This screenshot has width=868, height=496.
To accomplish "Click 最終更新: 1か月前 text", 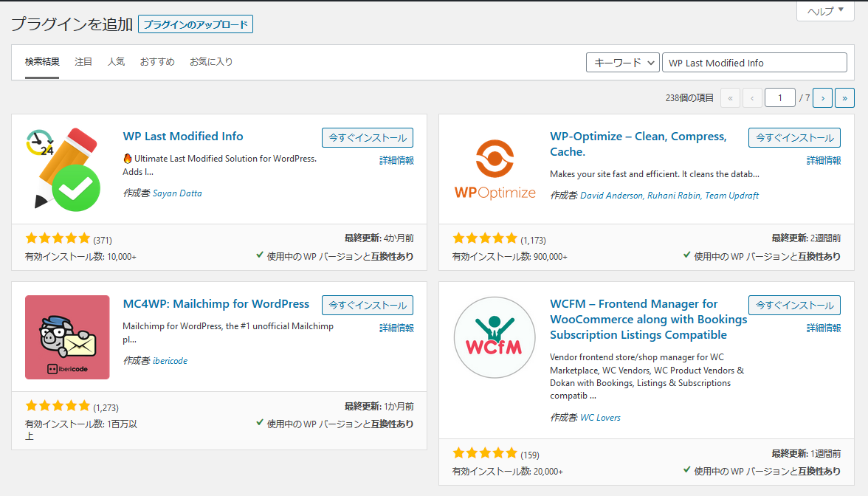I will (379, 406).
